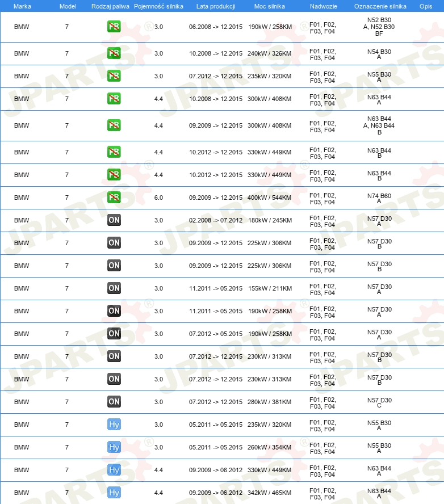The width and height of the screenshot is (444, 504).
Task: Click body codes in the 155kW / 211KM row
Action: (322, 289)
